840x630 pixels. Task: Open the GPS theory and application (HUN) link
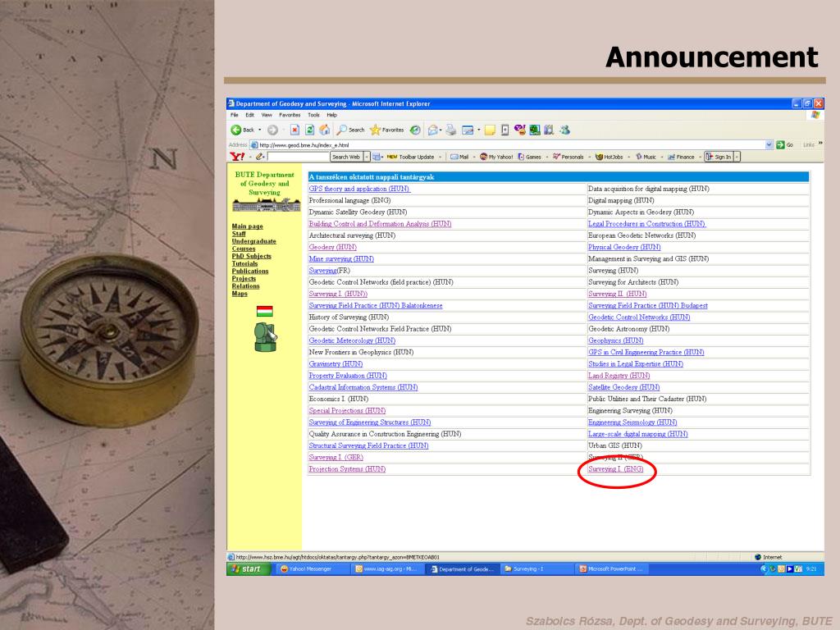(x=359, y=189)
